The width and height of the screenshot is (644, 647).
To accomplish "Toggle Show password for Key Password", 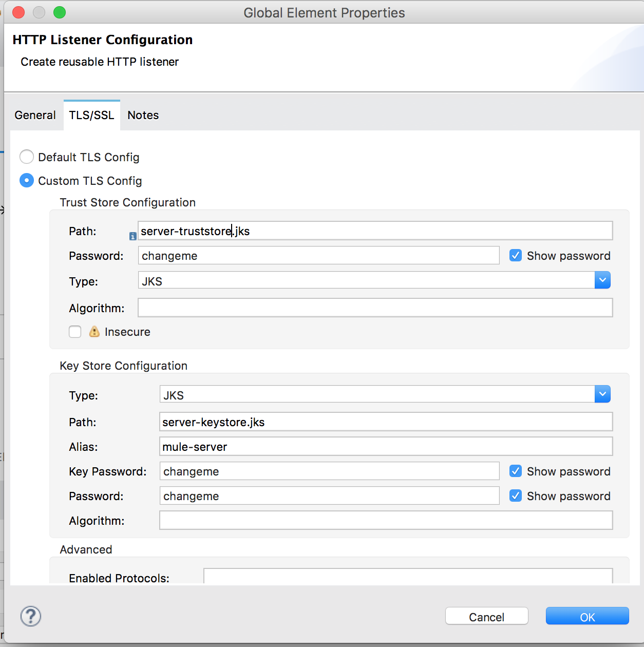I will click(516, 471).
